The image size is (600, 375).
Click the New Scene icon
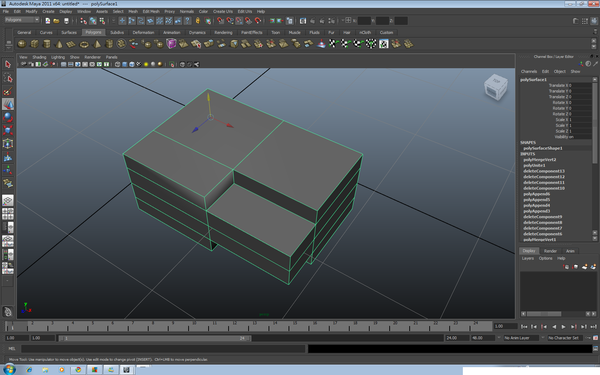(x=47, y=21)
